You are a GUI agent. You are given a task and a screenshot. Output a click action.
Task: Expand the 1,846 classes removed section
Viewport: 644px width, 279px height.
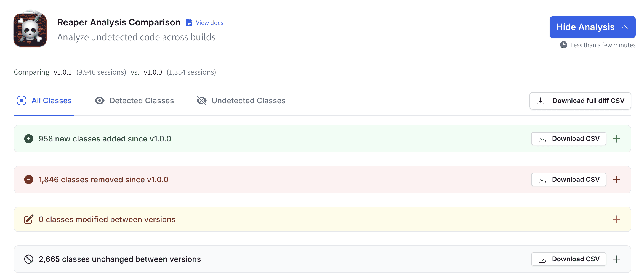tap(616, 180)
